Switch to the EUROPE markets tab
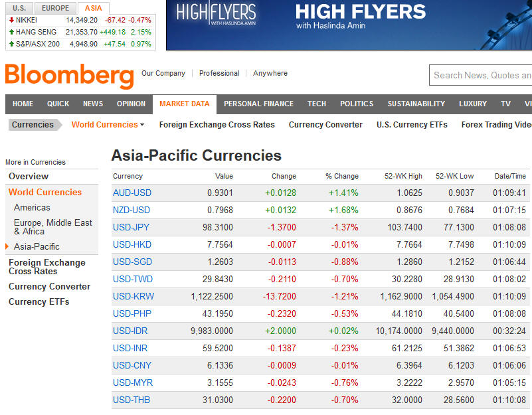This screenshot has height=415, width=532. (x=55, y=8)
